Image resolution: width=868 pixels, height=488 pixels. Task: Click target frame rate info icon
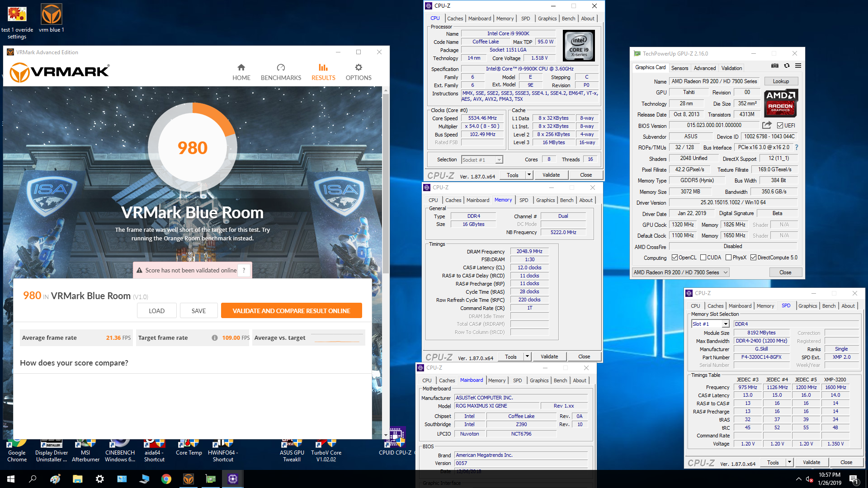pyautogui.click(x=215, y=338)
